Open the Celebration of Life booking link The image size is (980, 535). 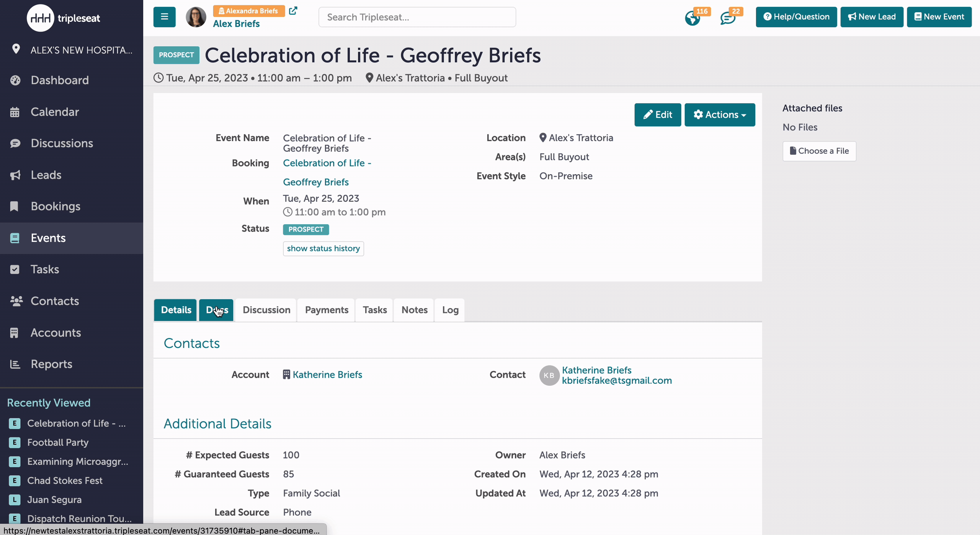(x=327, y=173)
